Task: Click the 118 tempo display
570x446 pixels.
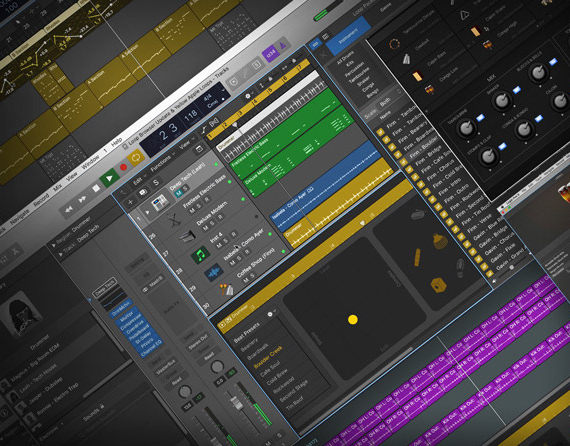Action: (x=190, y=117)
